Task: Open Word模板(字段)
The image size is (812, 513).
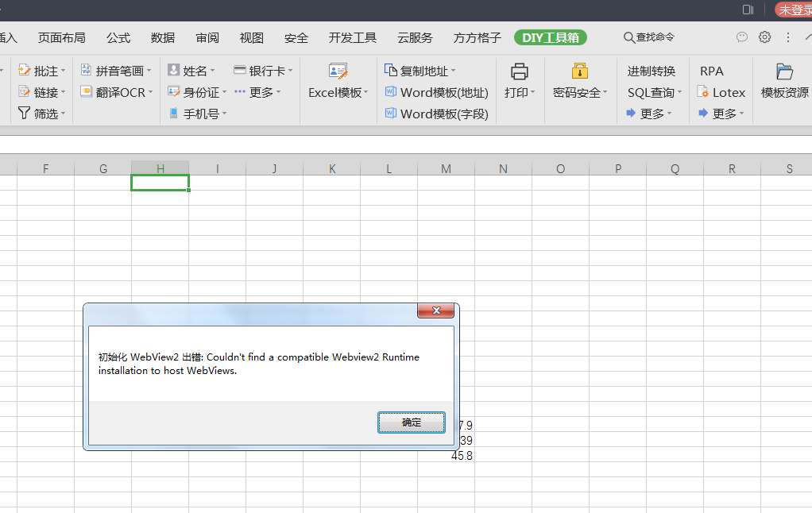Action: [436, 114]
